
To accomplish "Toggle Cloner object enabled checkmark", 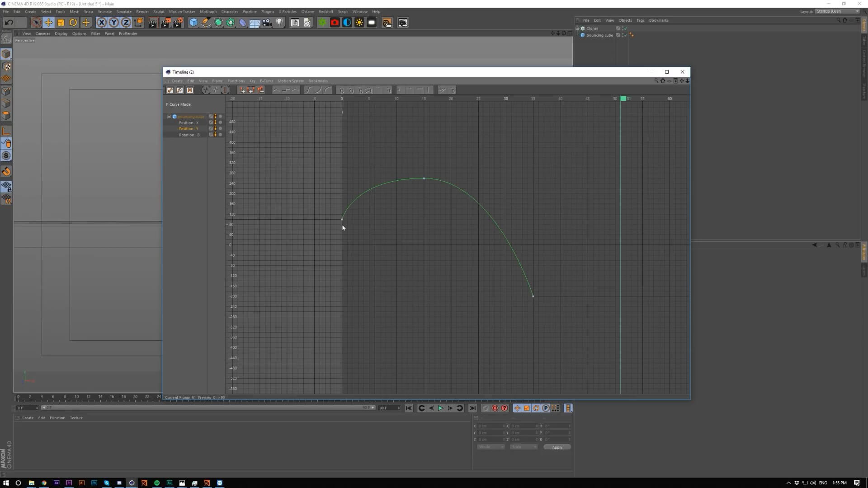I will coord(626,28).
